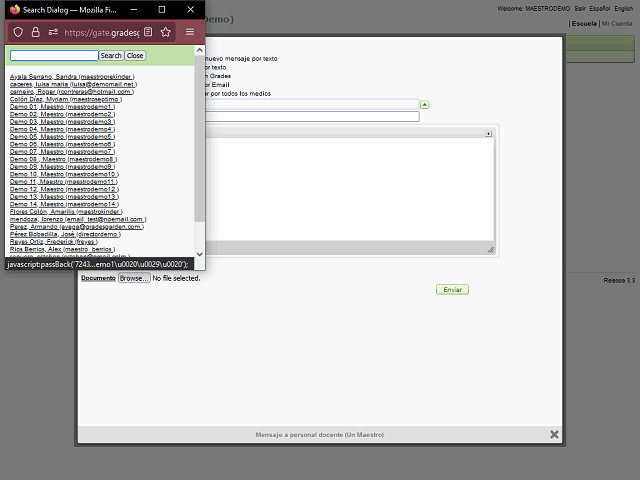Click the vertical scrollbar thumb in Search Dialog
Image resolution: width=640 pixels, height=480 pixels.
(x=200, y=139)
